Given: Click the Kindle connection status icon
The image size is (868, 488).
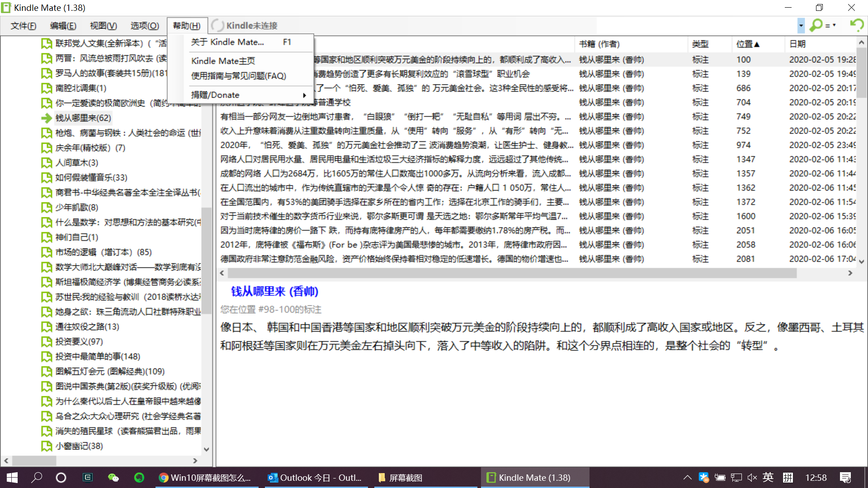Looking at the screenshot, I should click(217, 26).
